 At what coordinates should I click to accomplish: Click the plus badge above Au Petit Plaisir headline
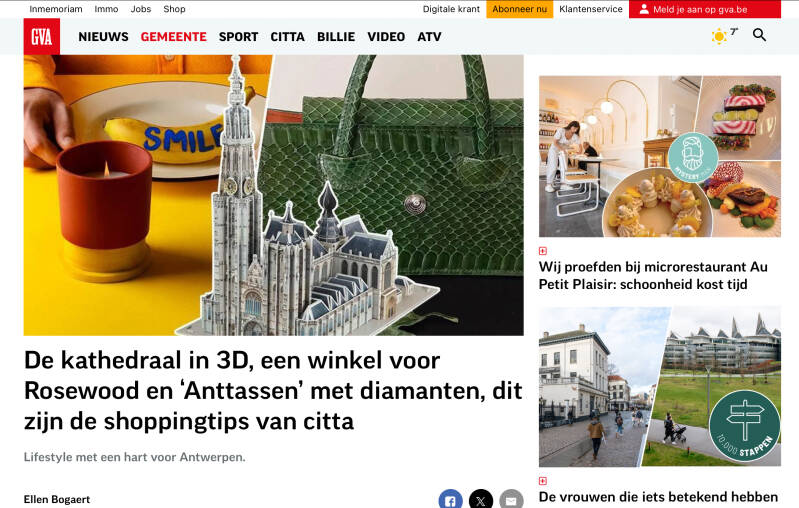pos(543,251)
